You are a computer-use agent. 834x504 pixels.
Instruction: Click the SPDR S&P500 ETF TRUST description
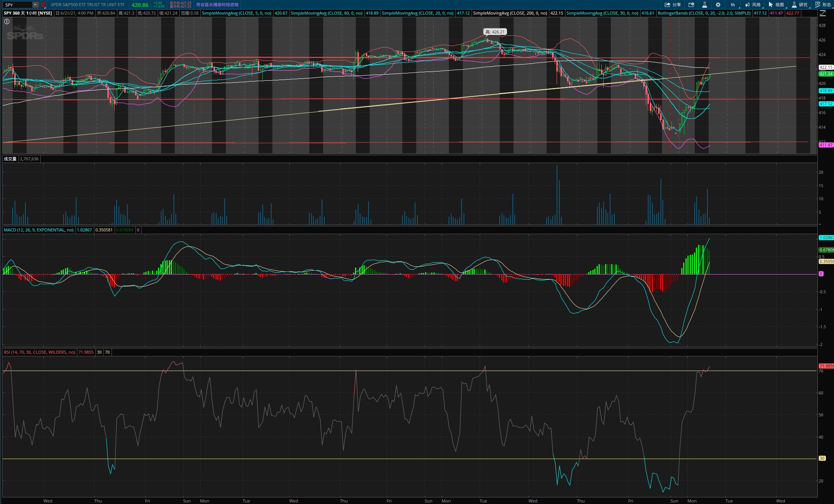click(x=88, y=5)
